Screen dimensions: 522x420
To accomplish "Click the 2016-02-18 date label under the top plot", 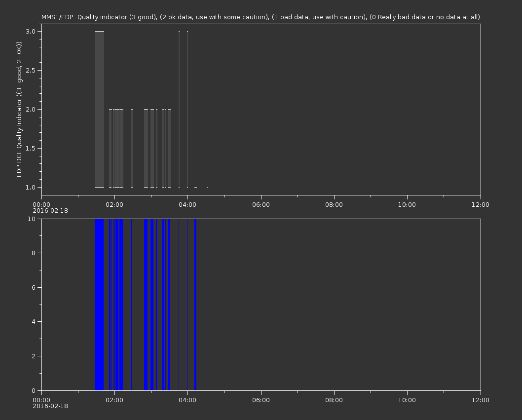I will pos(50,211).
